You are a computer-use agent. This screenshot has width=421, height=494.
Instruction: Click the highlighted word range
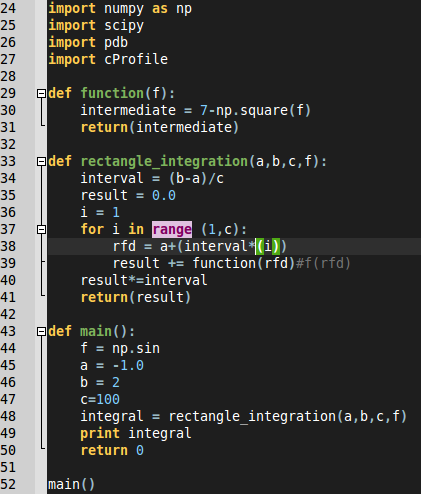[x=172, y=229]
